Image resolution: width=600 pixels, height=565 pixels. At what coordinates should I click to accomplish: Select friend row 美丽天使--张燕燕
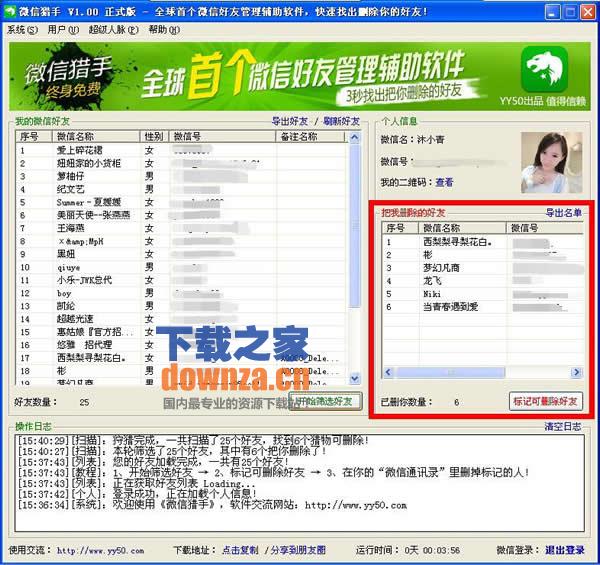182,215
